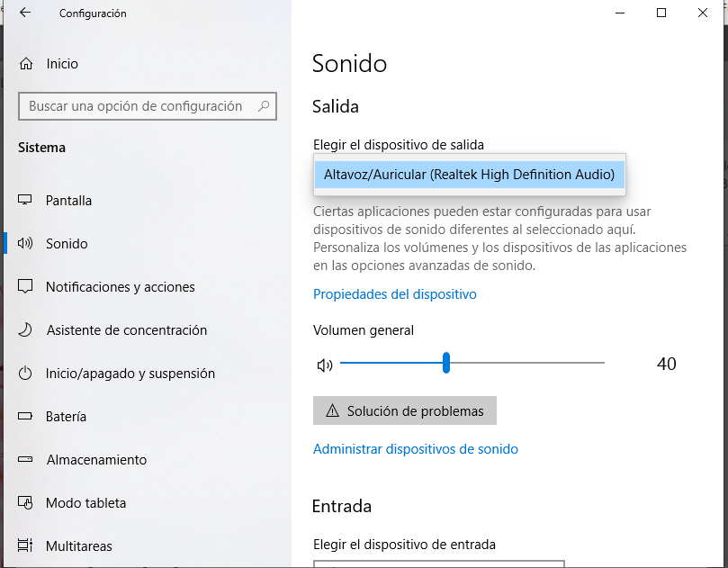728x568 pixels.
Task: Adjust the Volumen general slider
Action: (x=446, y=363)
